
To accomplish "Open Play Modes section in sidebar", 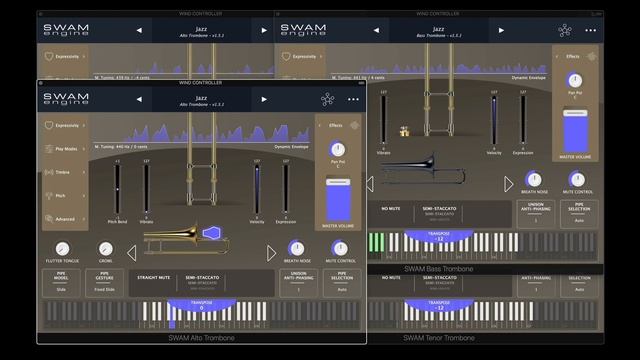I will click(x=65, y=149).
